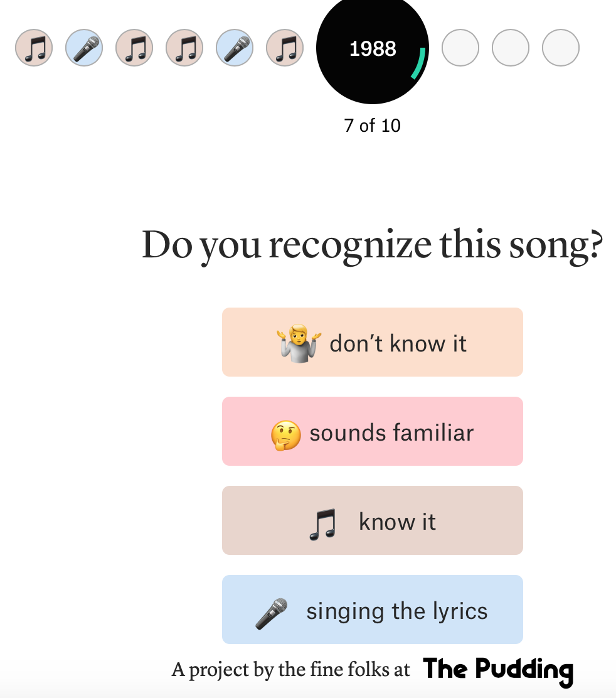Click the microphone in "singing the lyrics"
This screenshot has width=616, height=698.
pos(272,613)
